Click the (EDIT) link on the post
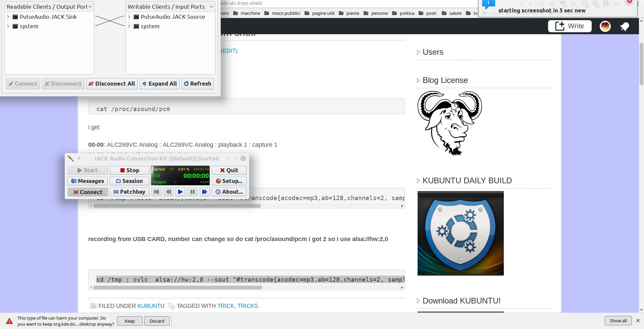Screen dimensions: 644x329 point(229,51)
